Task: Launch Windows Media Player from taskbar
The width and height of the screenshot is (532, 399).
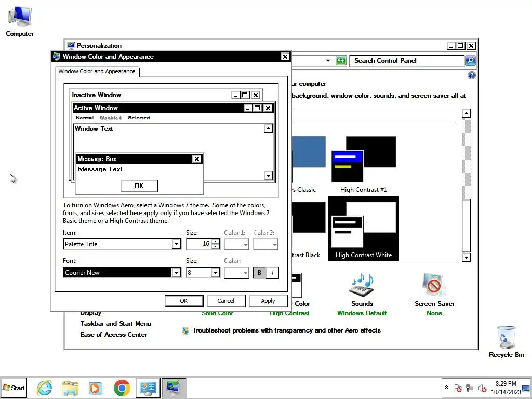Action: click(x=96, y=388)
